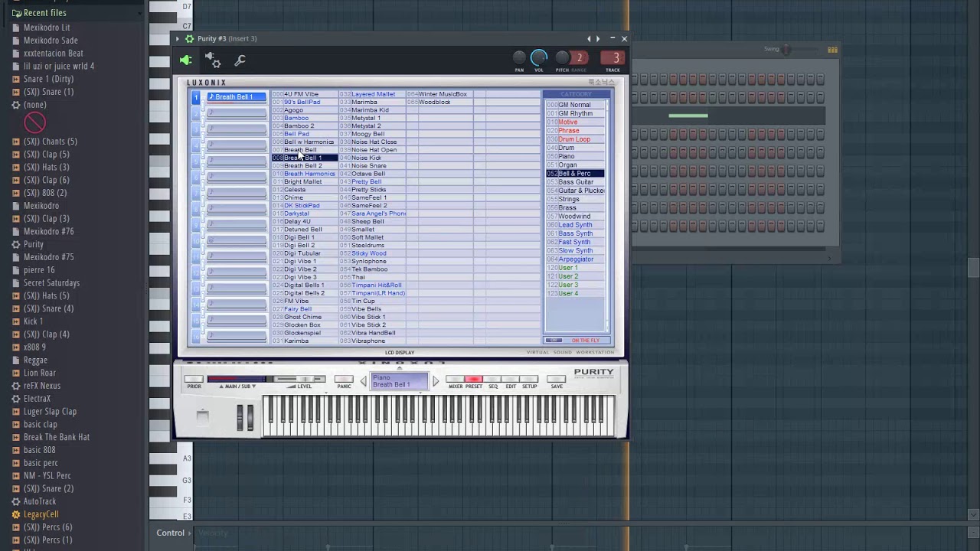Open the MIXER page

[455, 380]
